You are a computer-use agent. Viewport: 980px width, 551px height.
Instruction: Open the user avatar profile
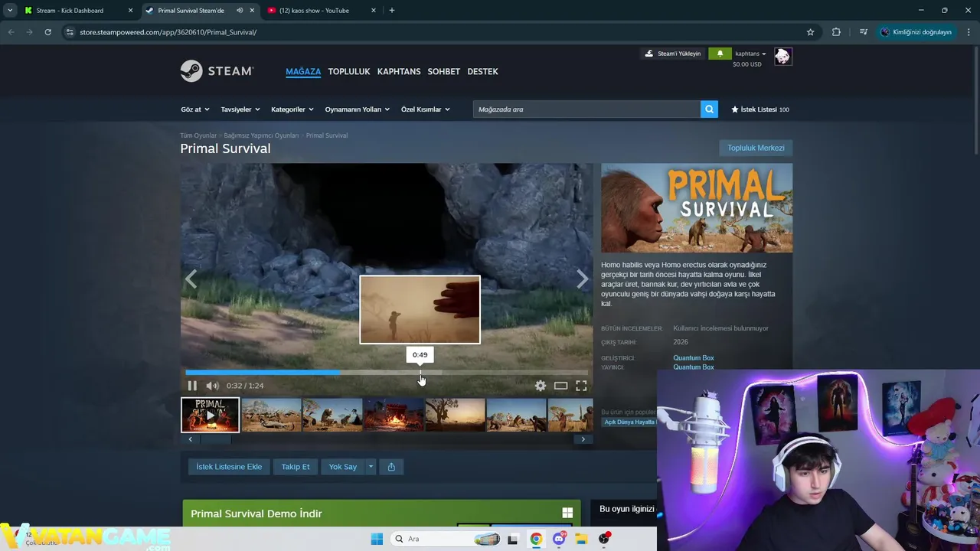[782, 56]
